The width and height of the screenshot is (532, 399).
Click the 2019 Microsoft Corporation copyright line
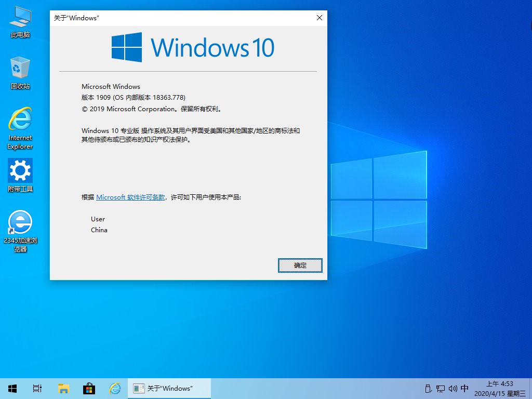[152, 109]
